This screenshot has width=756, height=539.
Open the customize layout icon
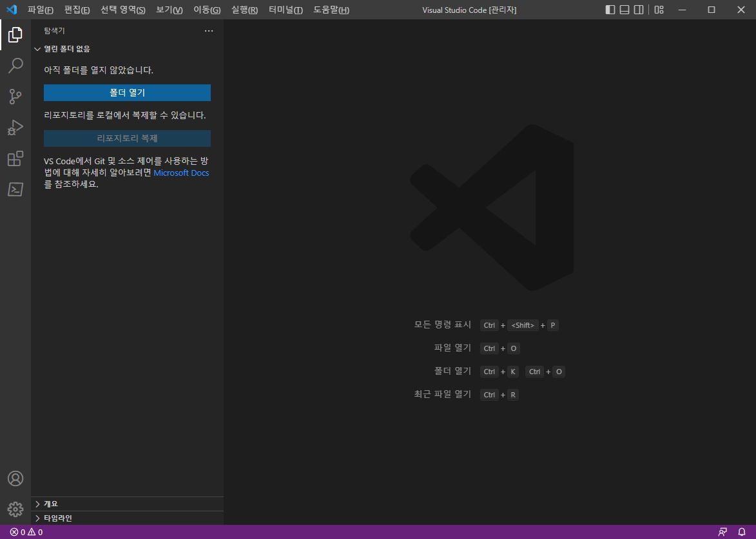pos(659,10)
